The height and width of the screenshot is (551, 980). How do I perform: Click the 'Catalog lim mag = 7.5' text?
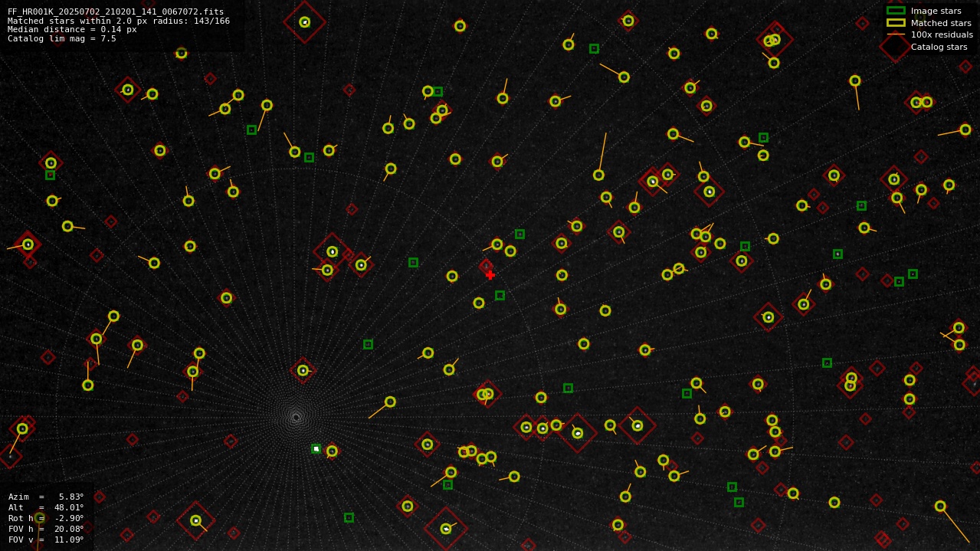pos(62,38)
